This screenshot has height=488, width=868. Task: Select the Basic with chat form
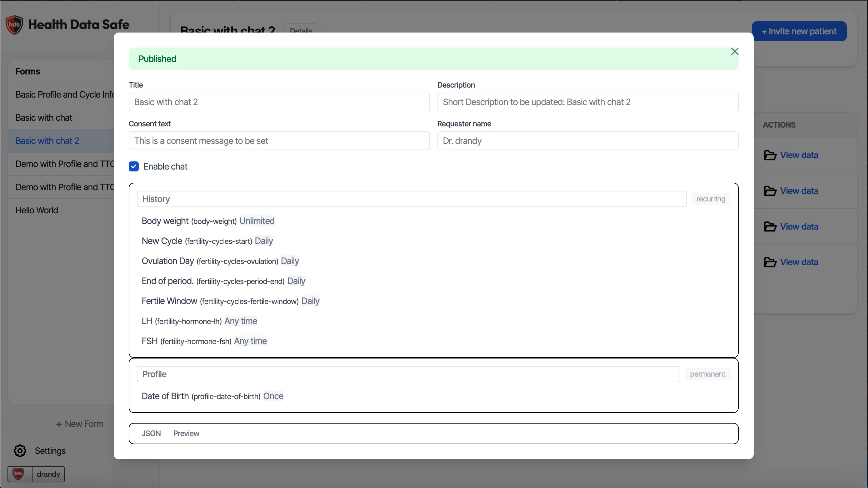pos(44,117)
